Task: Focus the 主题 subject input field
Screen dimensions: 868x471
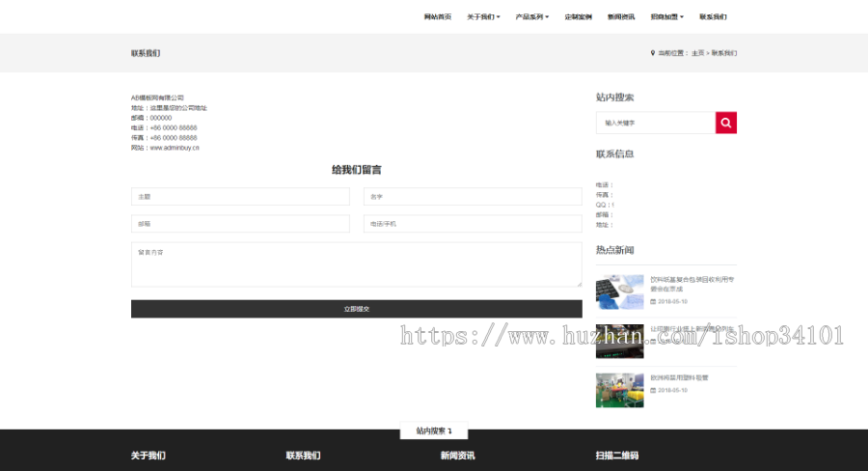Action: (240, 196)
